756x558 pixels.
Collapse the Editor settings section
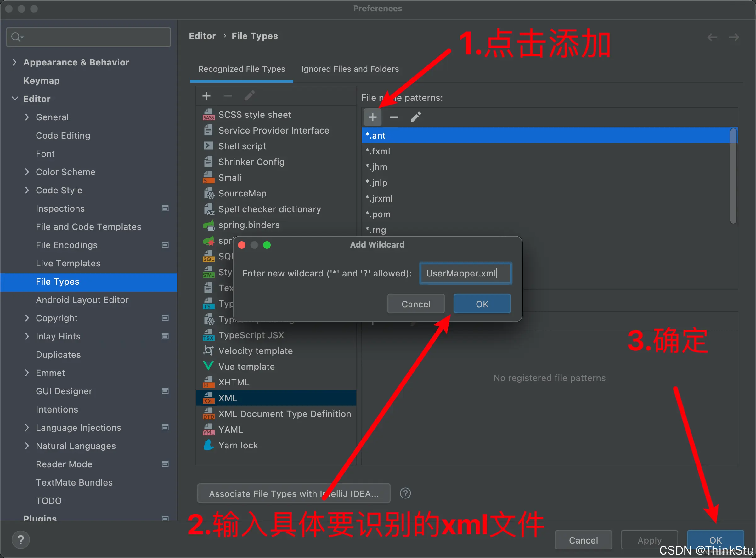point(15,99)
